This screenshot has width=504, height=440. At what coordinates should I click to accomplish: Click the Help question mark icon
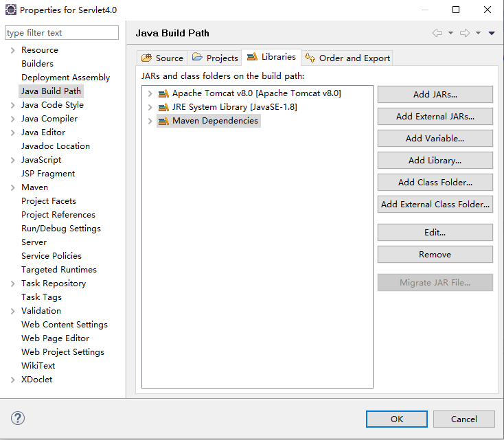(x=18, y=418)
